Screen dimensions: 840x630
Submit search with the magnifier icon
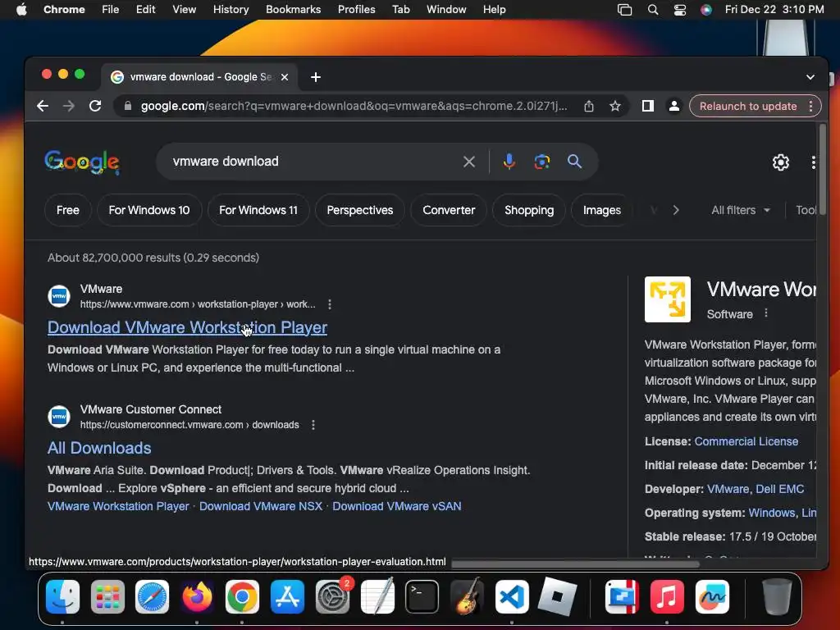(574, 162)
